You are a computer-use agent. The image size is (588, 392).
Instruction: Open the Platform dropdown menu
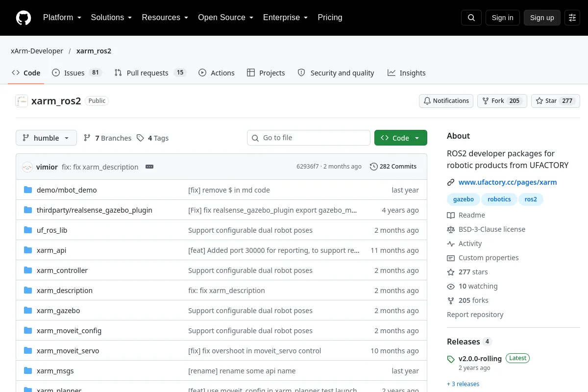click(62, 18)
